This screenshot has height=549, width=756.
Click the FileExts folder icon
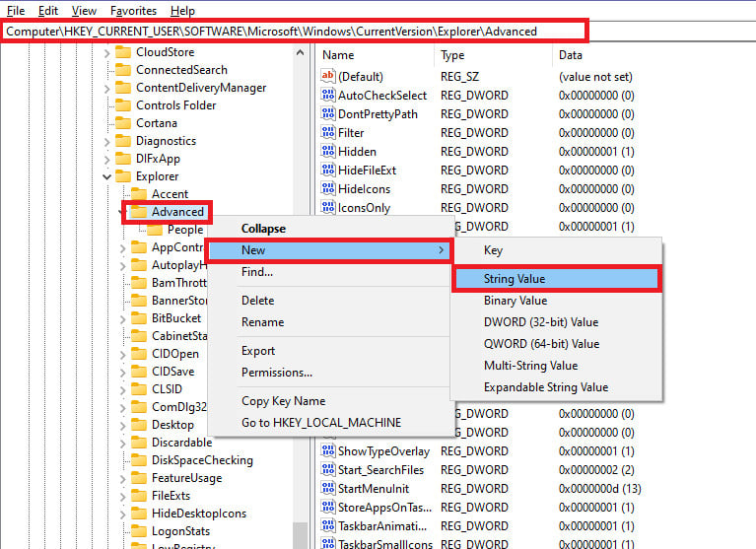click(x=139, y=496)
